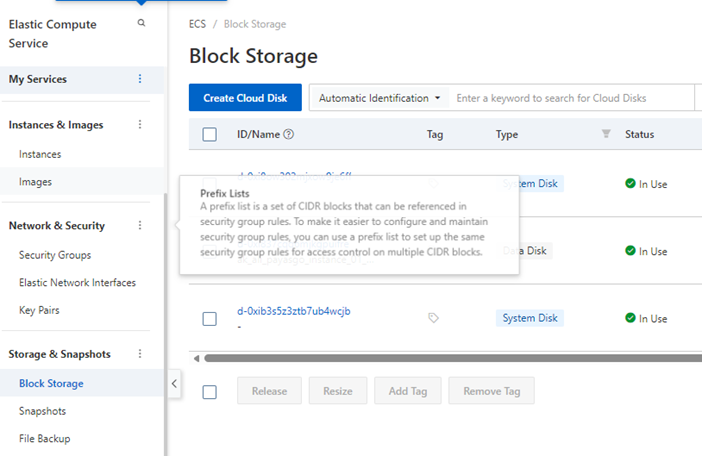Click the ID/Name column header
This screenshot has height=456, width=702.
tap(258, 134)
